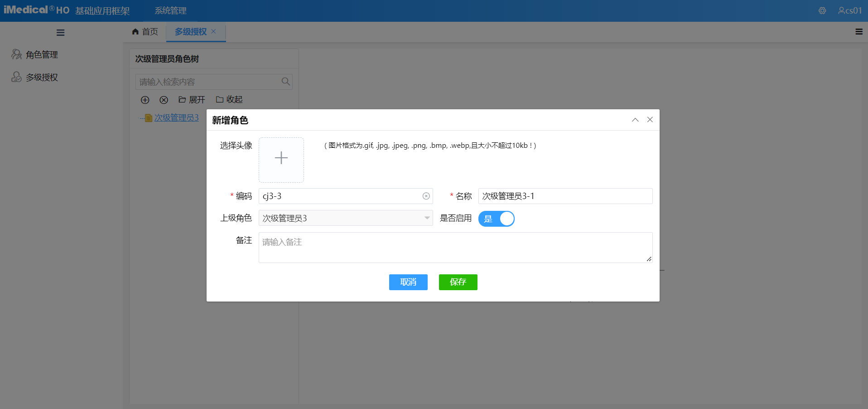
Task: Select the 多级授权 sidebar icon
Action: click(16, 77)
